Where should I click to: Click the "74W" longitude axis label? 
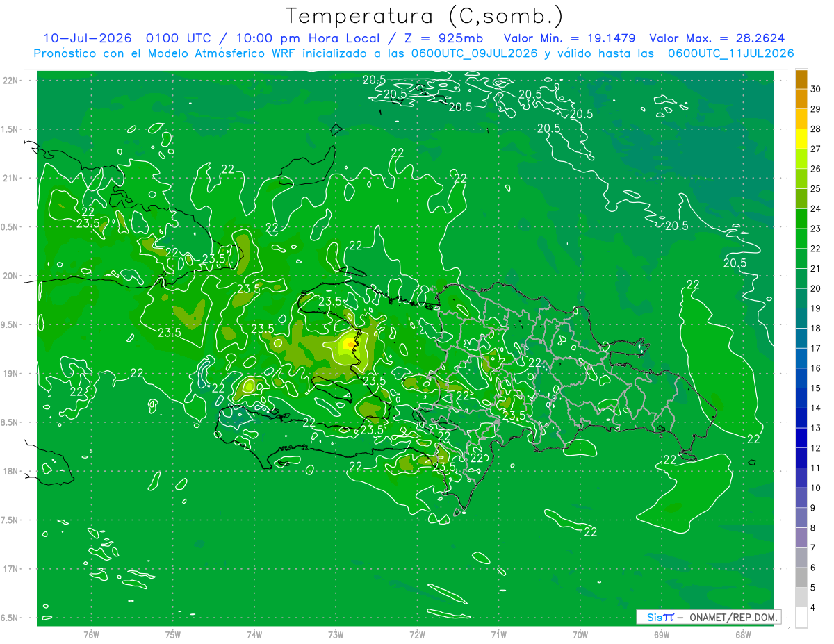(x=254, y=634)
